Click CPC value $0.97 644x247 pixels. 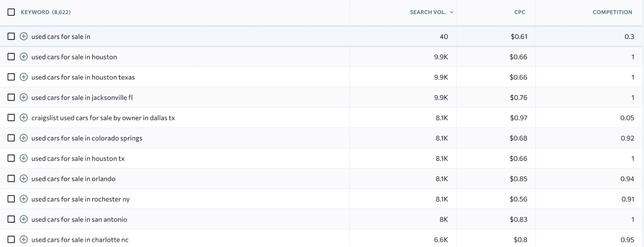[x=519, y=118]
